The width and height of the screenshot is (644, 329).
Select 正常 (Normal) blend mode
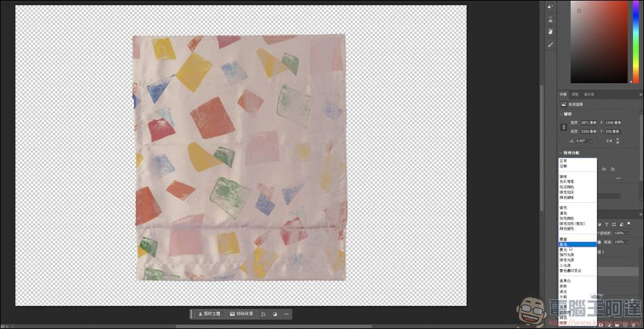click(577, 160)
